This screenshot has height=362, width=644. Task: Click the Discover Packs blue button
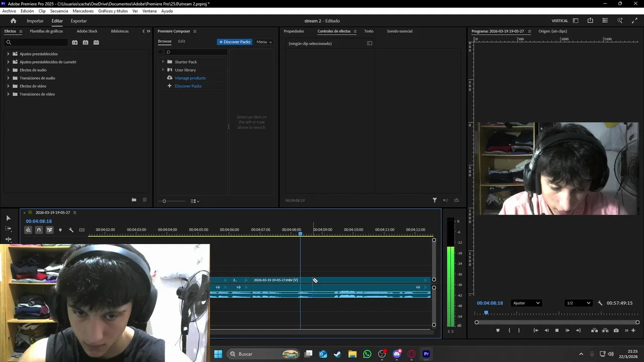[x=234, y=42]
